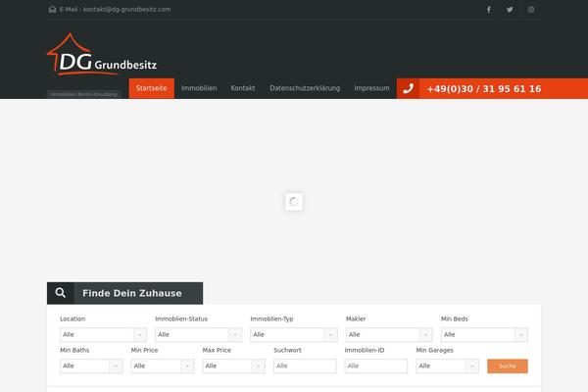Click the Immobilien-ID field label
Screen dimensions: 588x392
click(365, 351)
